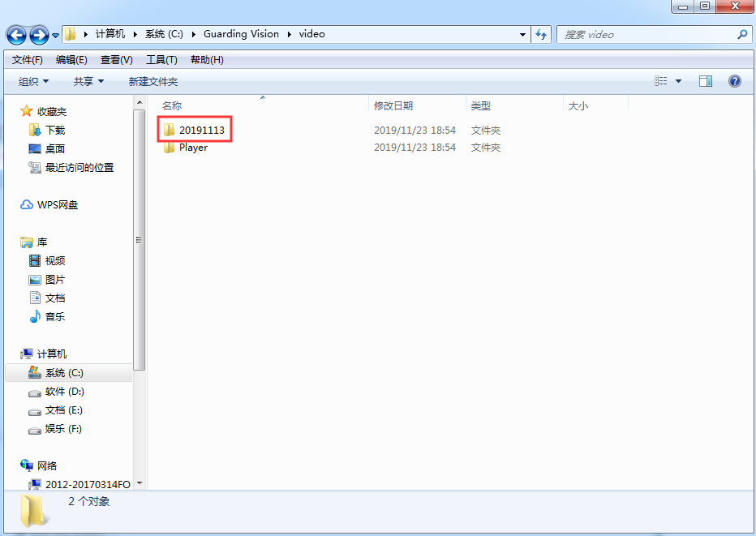Open the 组织 dropdown
This screenshot has height=536, width=756.
coord(34,81)
